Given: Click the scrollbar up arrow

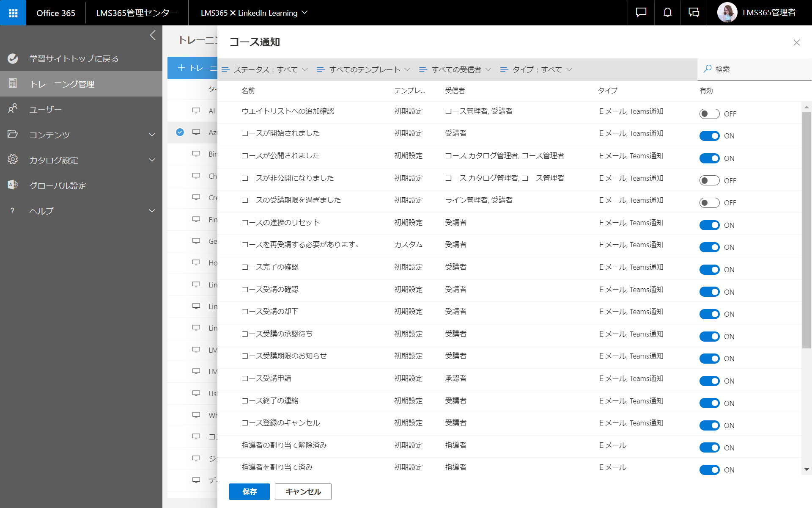Looking at the screenshot, I should coord(807,107).
